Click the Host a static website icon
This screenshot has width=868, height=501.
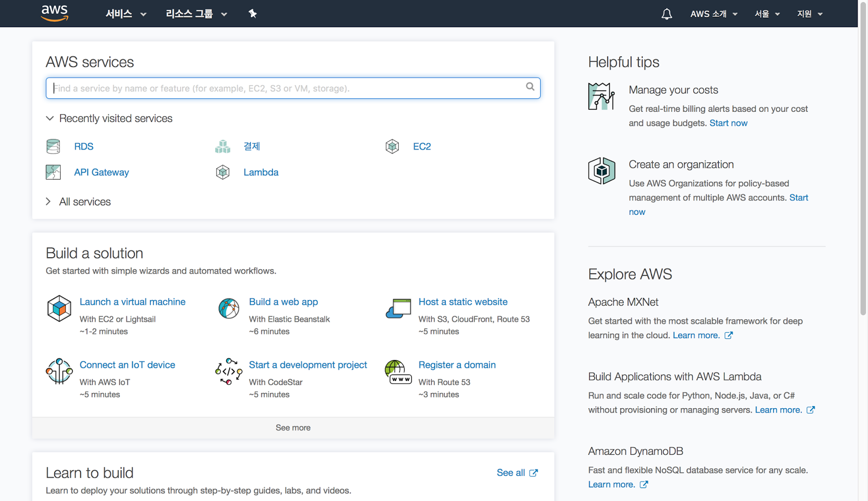click(399, 308)
